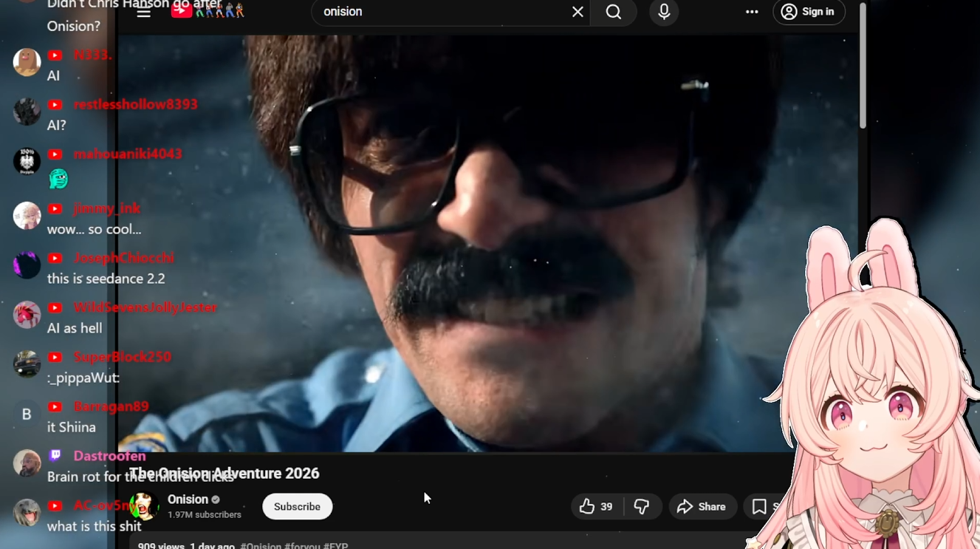980x549 pixels.
Task: Dislike the video with thumbs down
Action: coord(642,507)
